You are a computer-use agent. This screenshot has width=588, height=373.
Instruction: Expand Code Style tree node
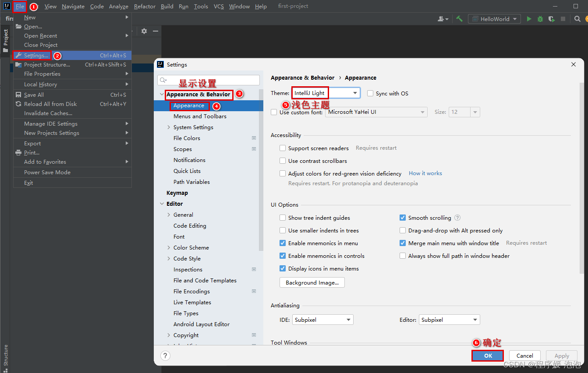coord(169,258)
